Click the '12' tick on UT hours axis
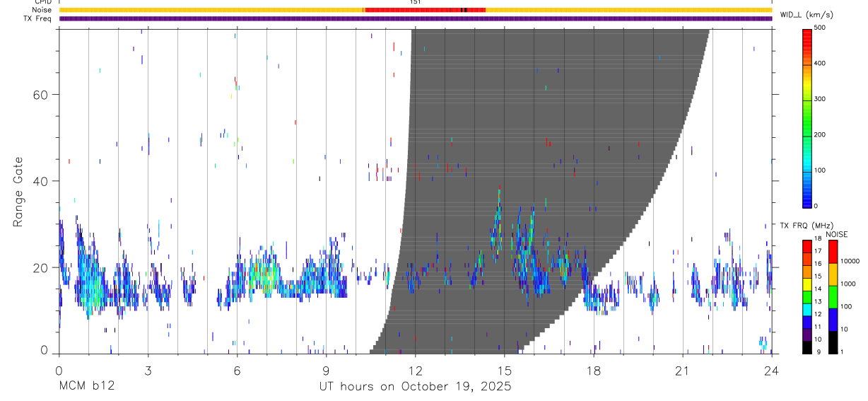Image resolution: width=868 pixels, height=401 pixels. [416, 371]
